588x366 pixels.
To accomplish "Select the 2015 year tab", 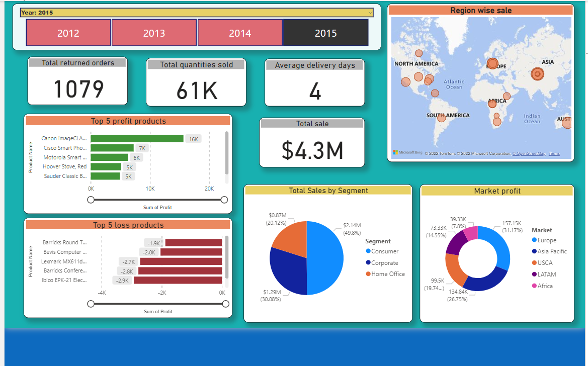I will [325, 32].
